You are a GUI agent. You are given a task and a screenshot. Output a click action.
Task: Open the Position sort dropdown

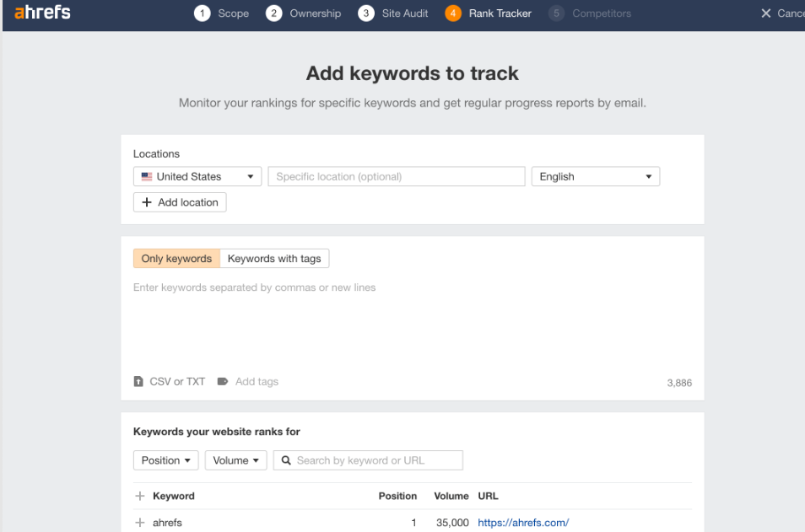point(165,459)
